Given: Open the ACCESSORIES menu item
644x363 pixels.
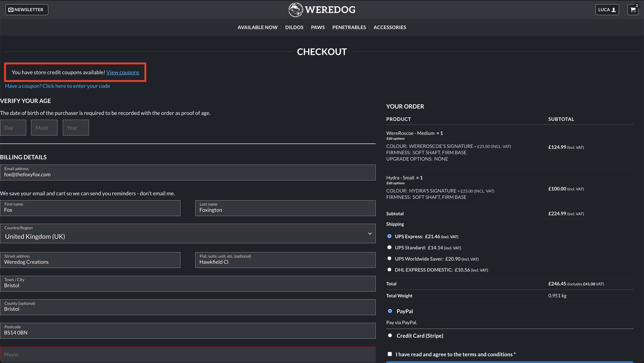Looking at the screenshot, I should (390, 27).
